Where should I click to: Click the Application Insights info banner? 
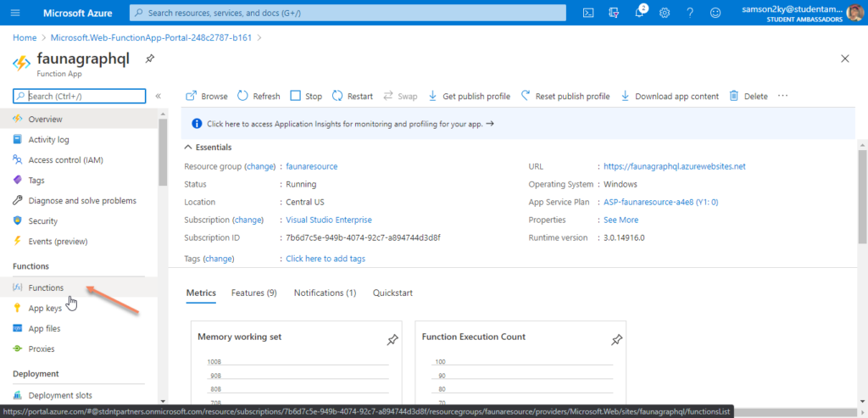pos(518,124)
